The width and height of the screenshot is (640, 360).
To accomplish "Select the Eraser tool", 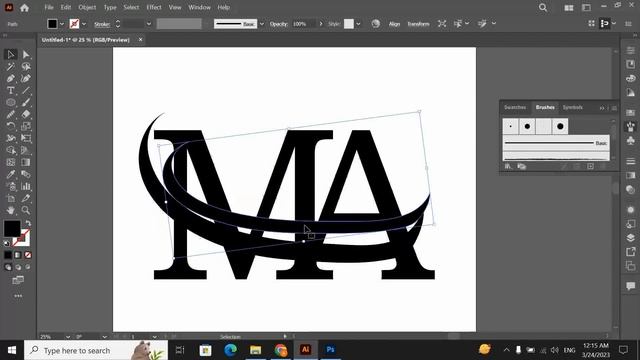I will 26,114.
